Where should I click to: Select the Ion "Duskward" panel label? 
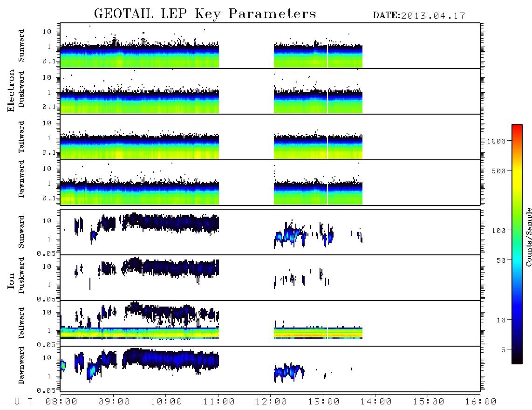click(21, 275)
